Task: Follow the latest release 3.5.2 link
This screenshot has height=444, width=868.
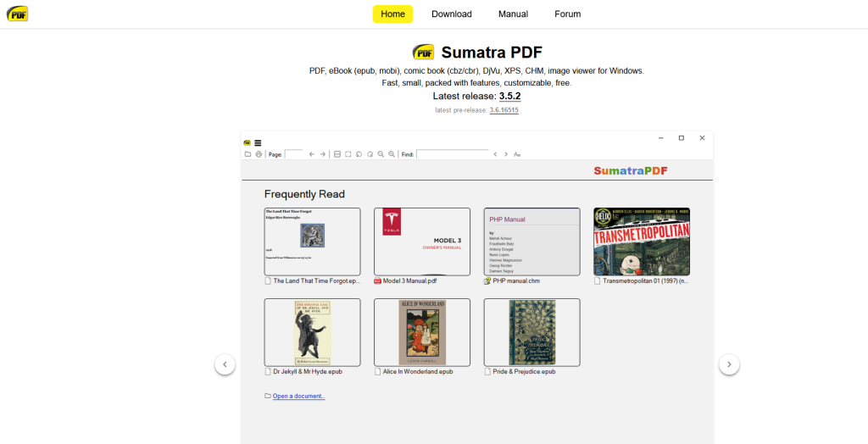Action: coord(509,97)
